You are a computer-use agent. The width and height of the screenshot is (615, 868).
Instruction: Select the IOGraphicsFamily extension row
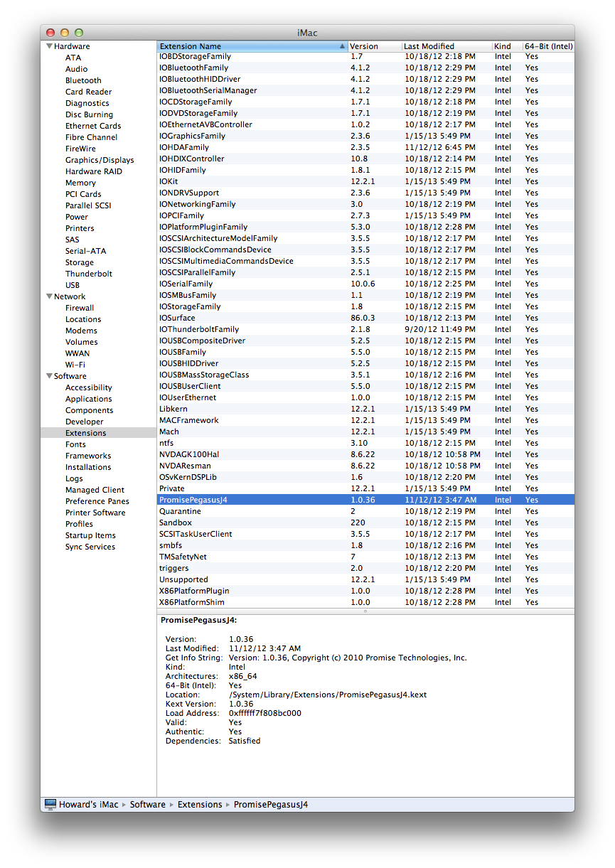tap(365, 136)
